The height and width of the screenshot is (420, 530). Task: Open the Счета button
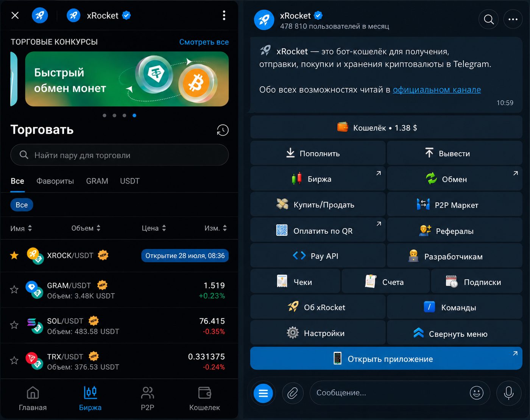[x=386, y=282]
